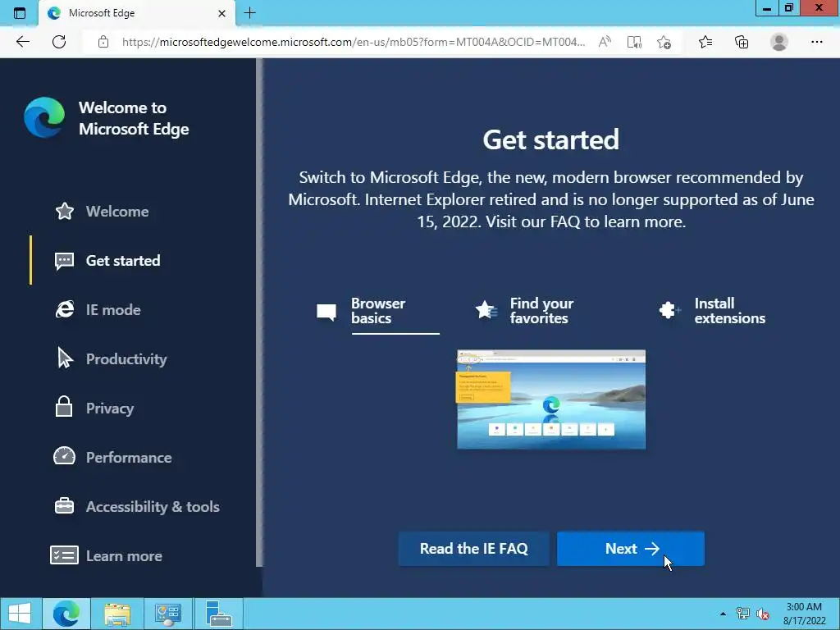Screen dimensions: 840x630
Task: Open IE mode section
Action: pos(113,310)
